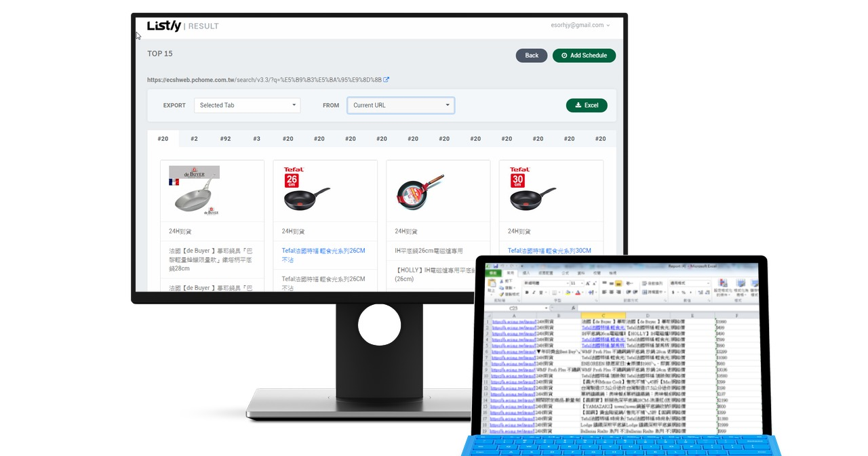Toggle Bold in the Excel ribbon
This screenshot has width=868, height=456.
click(x=527, y=293)
